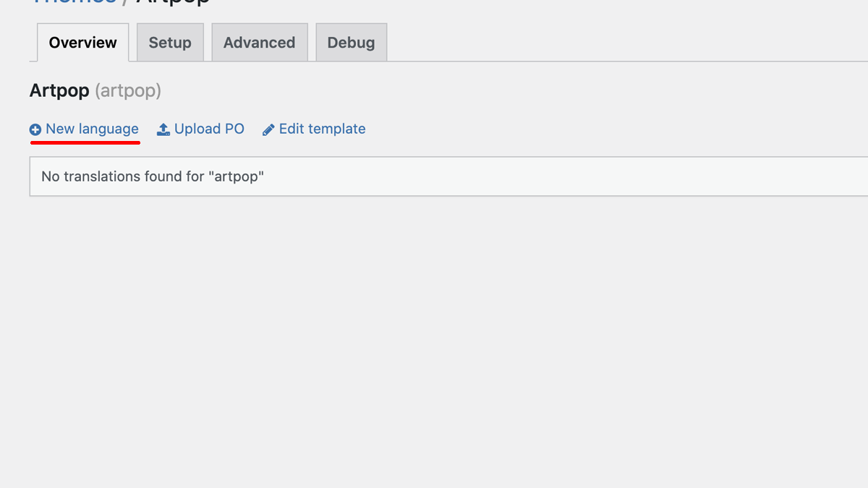Click the PO text in Upload PO
Screen dimensions: 868x488
pyautogui.click(x=234, y=129)
